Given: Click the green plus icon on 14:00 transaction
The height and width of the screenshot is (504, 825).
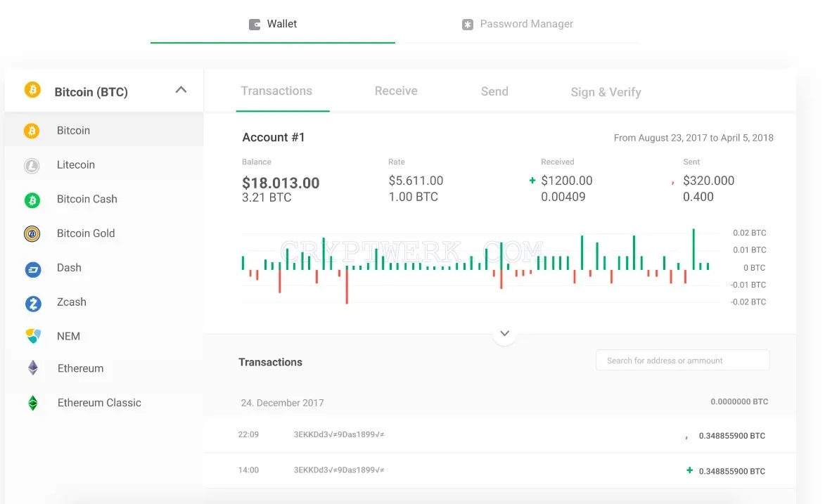Looking at the screenshot, I should click(689, 470).
